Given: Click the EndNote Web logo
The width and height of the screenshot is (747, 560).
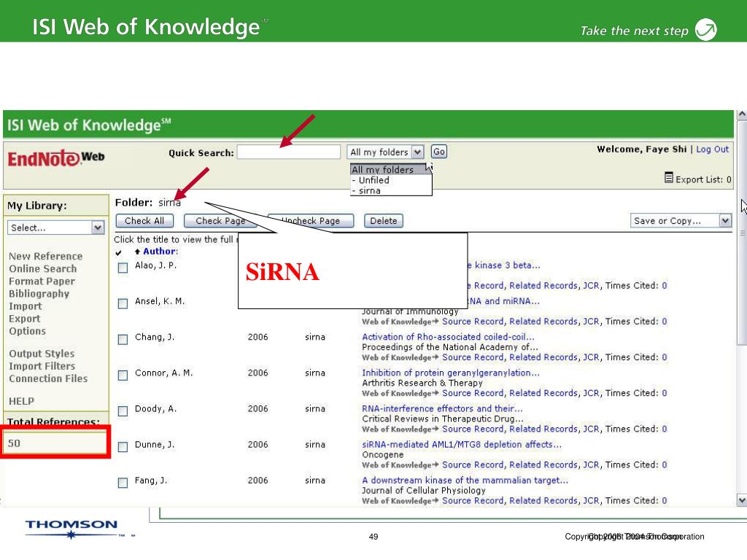Looking at the screenshot, I should 56,158.
